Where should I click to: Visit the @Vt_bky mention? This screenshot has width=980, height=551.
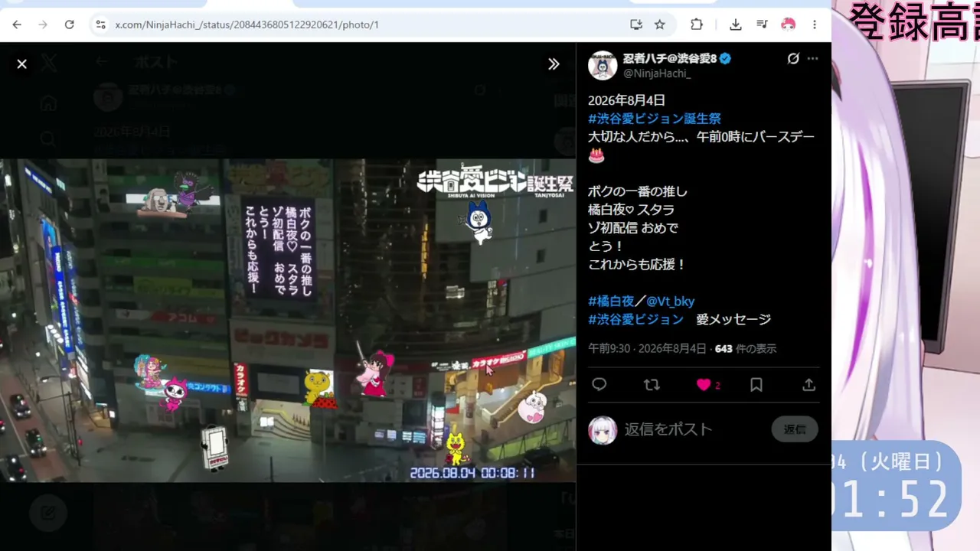(671, 302)
